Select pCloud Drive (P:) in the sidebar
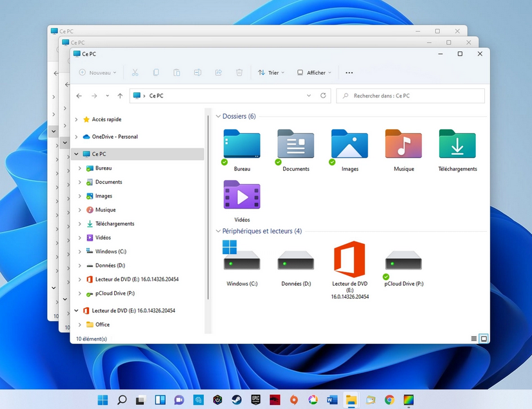This screenshot has width=532, height=409. pos(115,294)
